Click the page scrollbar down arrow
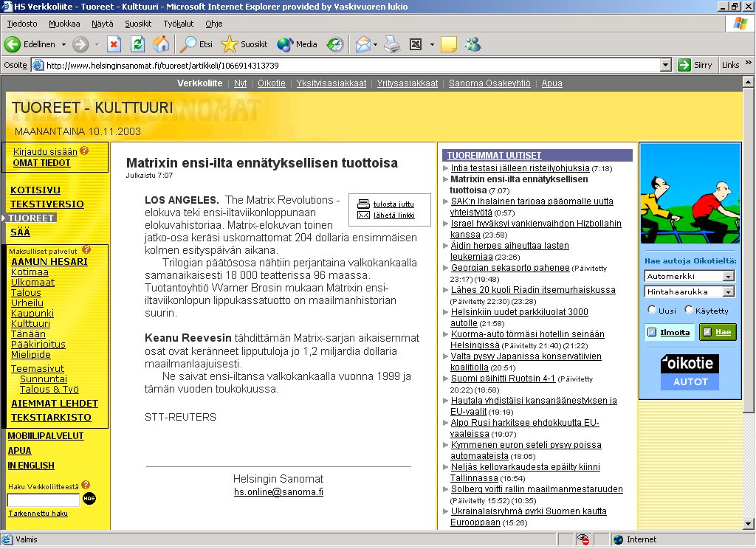This screenshot has height=549, width=756. (x=748, y=523)
